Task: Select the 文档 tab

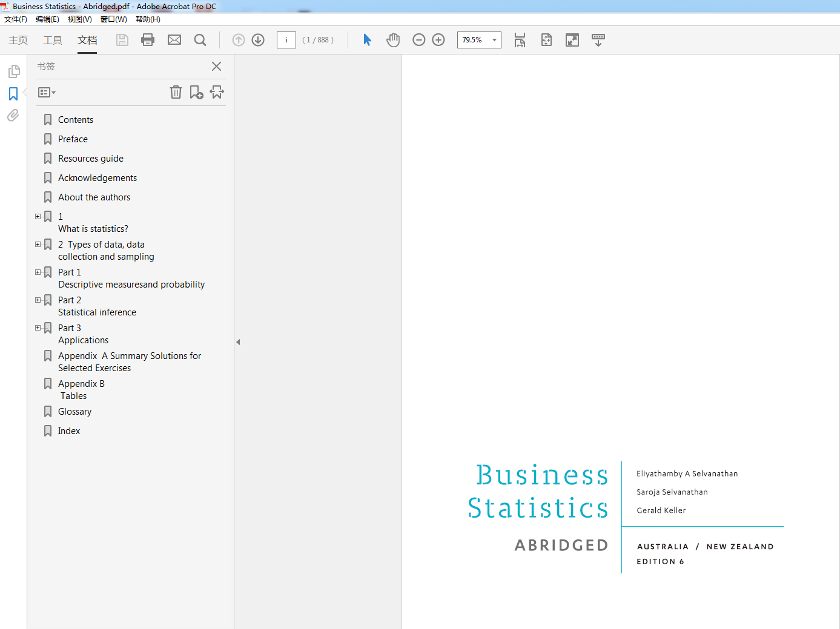Action: [87, 40]
